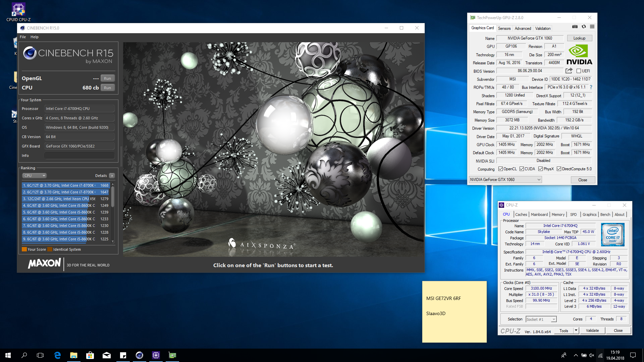The height and width of the screenshot is (362, 644).
Task: Open the CPU-Z Mainboard tab
Action: pos(539,215)
